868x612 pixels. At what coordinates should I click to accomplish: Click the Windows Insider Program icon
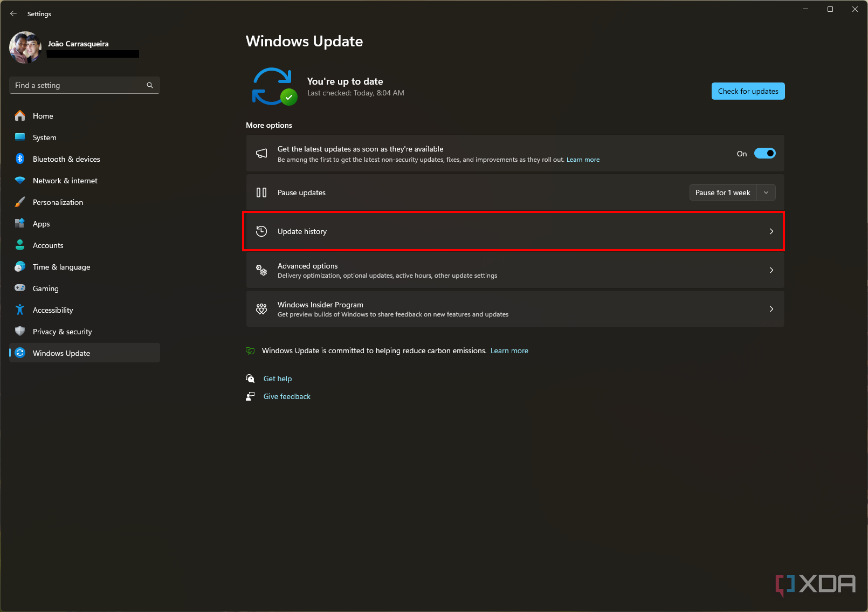coord(261,309)
